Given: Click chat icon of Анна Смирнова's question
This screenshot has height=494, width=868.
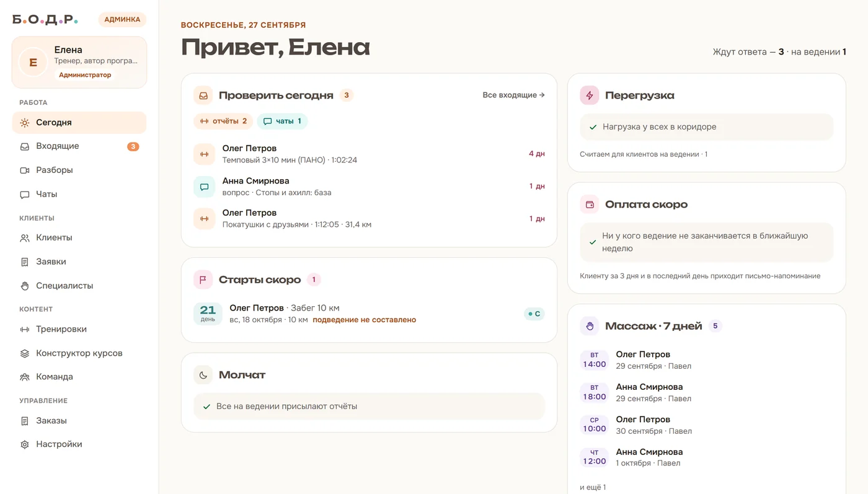Looking at the screenshot, I should (204, 187).
